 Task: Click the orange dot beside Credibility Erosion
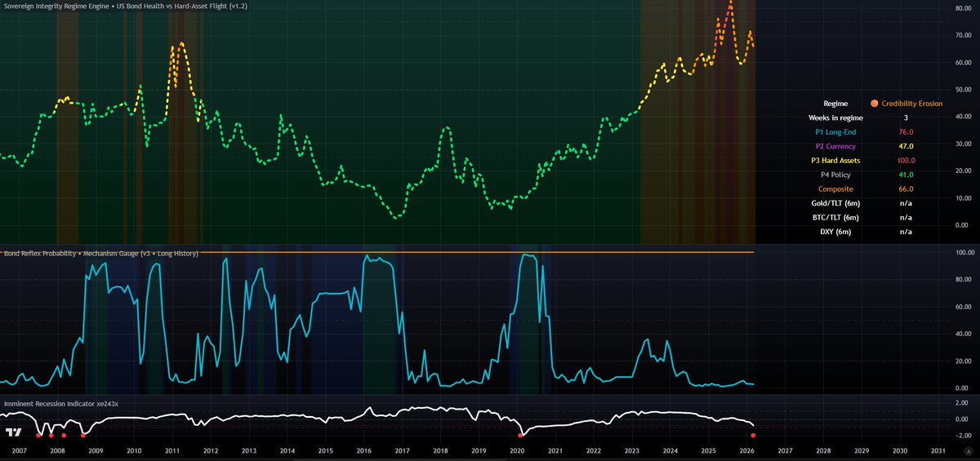click(x=875, y=104)
